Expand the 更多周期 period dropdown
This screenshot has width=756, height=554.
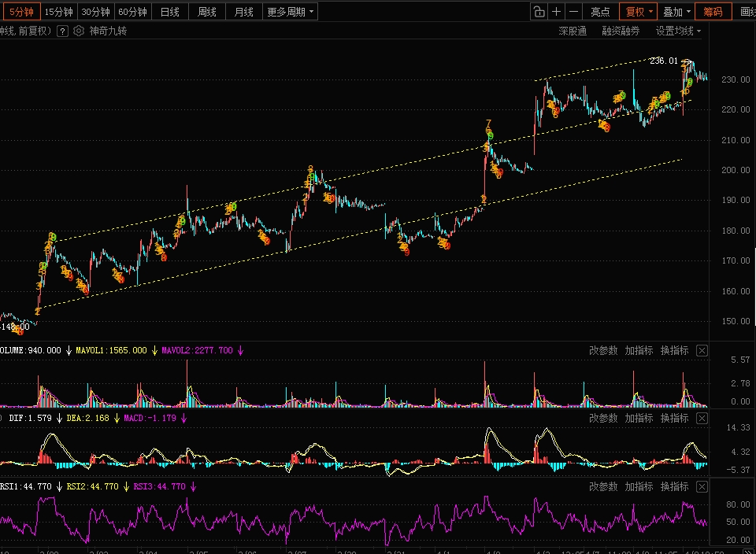click(291, 12)
